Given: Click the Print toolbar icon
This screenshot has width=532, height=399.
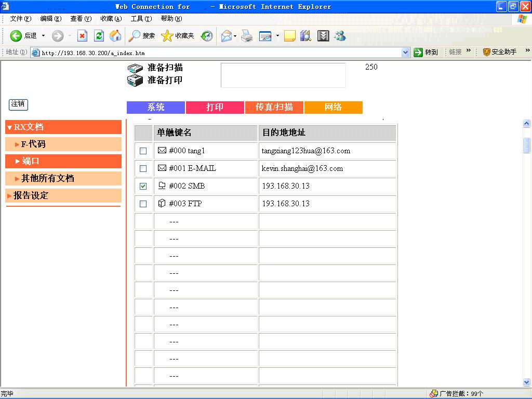Looking at the screenshot, I should coord(247,36).
